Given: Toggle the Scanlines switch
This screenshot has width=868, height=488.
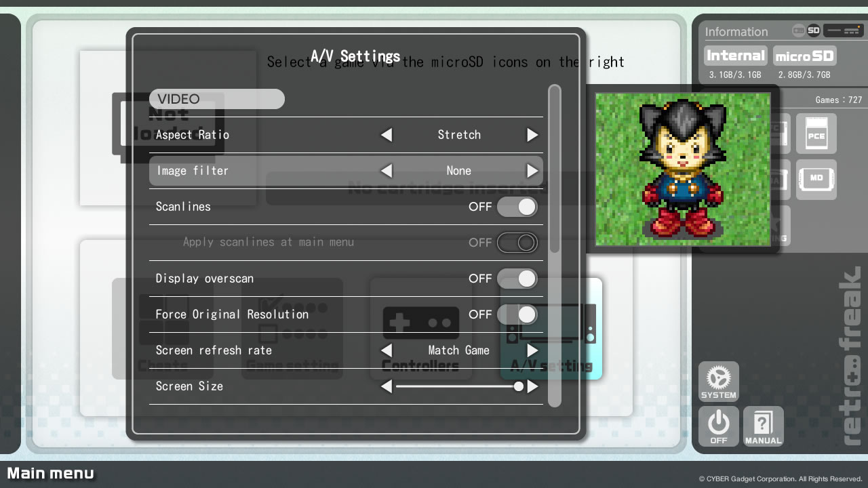Looking at the screenshot, I should [517, 207].
